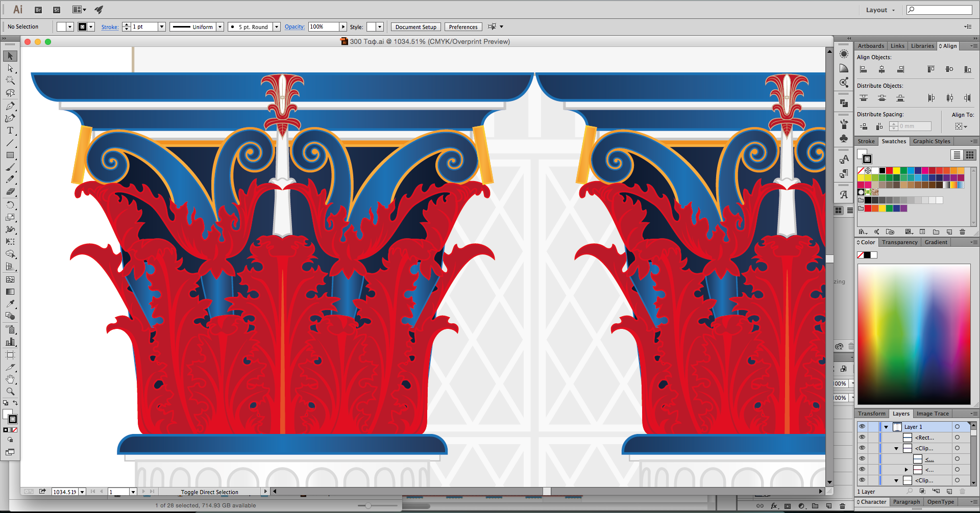Collapse the Layer 1 disclosure triangle

click(886, 427)
